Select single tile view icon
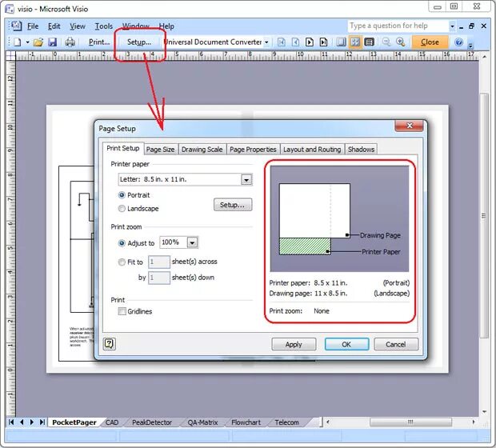Image resolution: width=496 pixels, height=448 pixels. click(x=341, y=42)
